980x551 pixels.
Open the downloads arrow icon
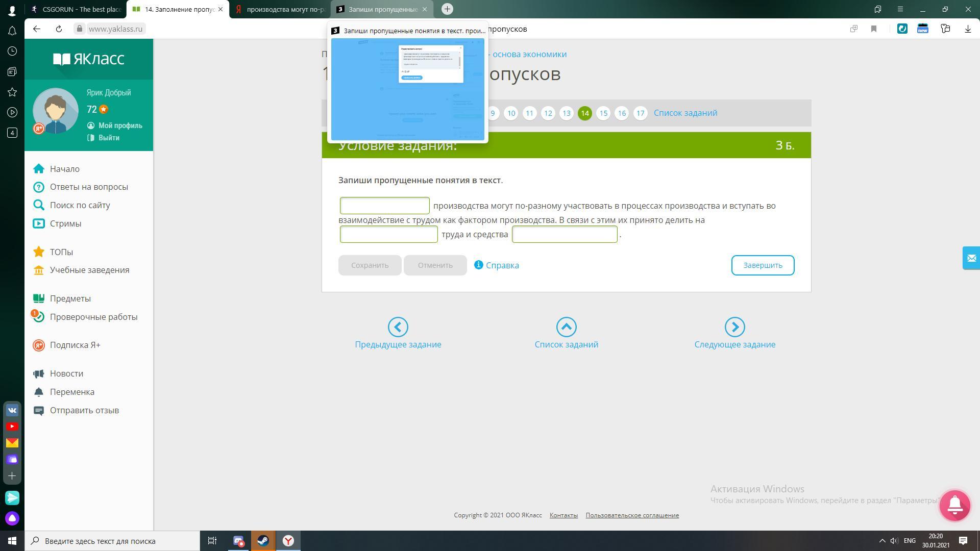[968, 29]
